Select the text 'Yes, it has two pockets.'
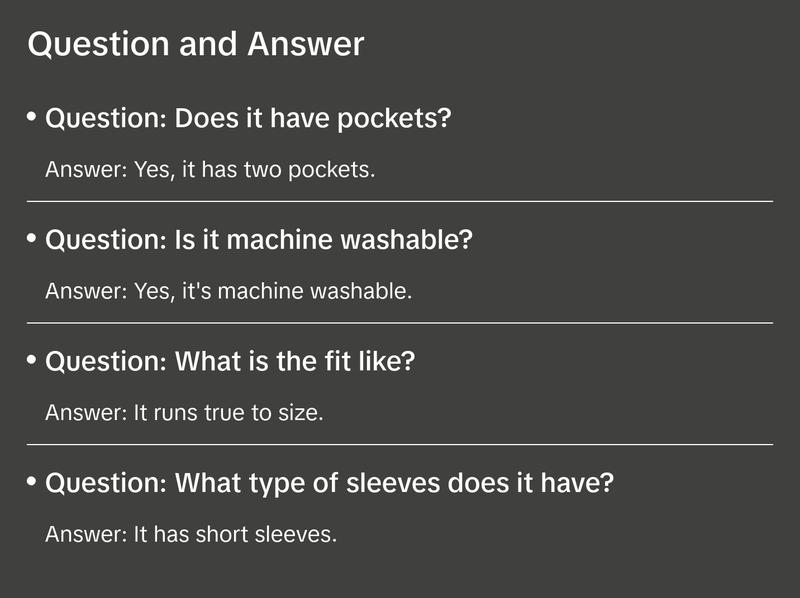This screenshot has height=598, width=800. (x=254, y=170)
